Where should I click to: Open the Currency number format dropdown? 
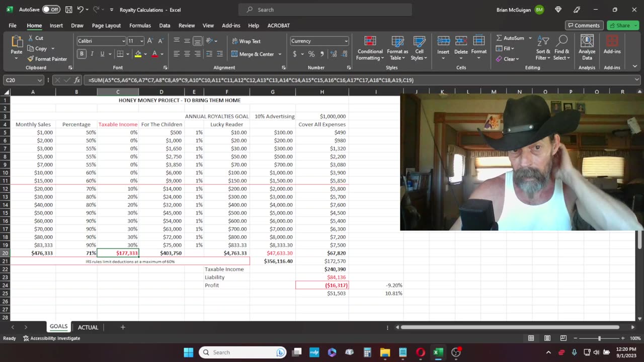[346, 41]
